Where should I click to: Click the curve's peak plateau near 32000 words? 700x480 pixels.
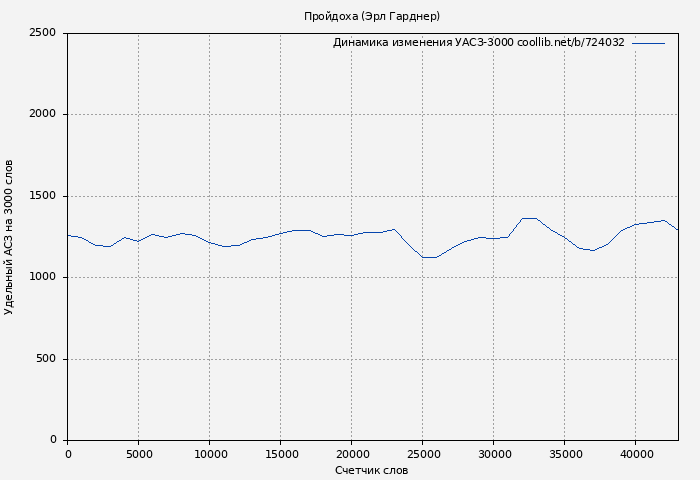529,218
